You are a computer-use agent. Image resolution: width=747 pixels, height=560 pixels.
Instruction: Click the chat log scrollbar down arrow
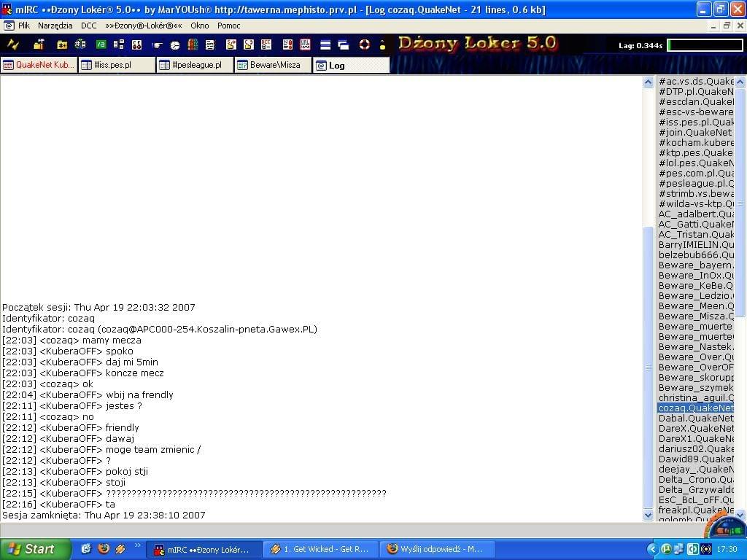point(648,515)
